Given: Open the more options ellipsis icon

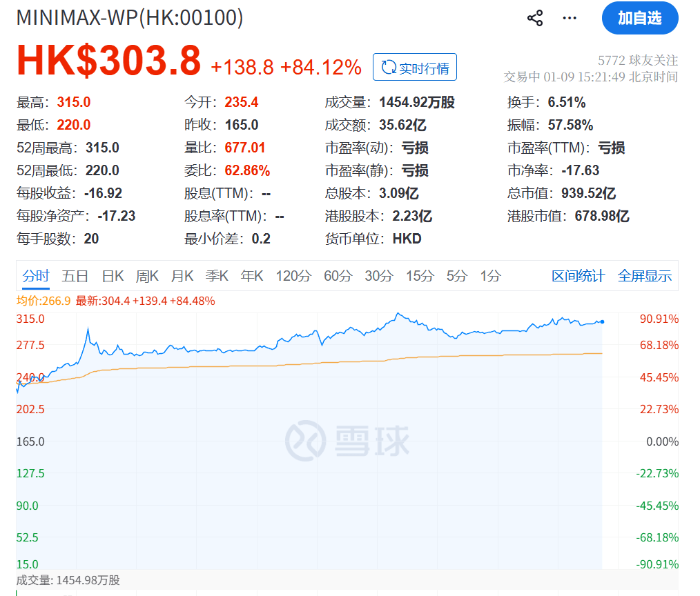Looking at the screenshot, I should (x=569, y=18).
